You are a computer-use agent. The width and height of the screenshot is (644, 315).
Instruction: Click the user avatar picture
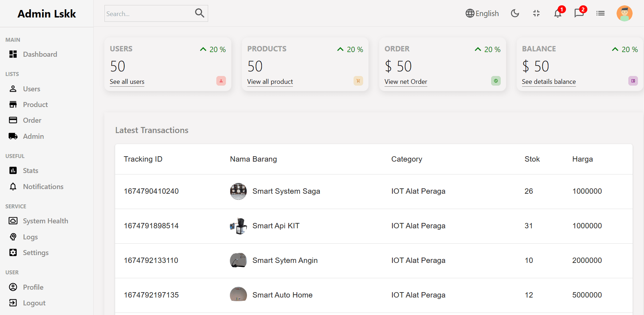coord(624,14)
